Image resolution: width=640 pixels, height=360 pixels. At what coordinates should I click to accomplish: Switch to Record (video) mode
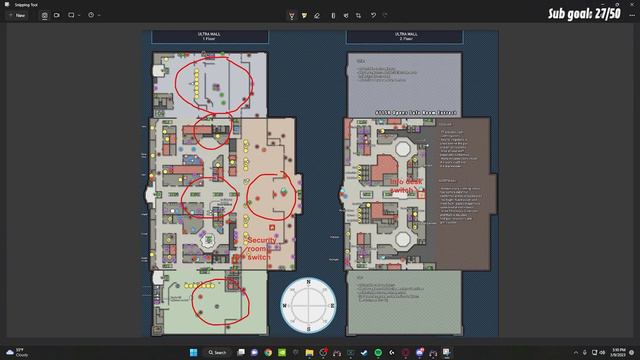click(57, 15)
